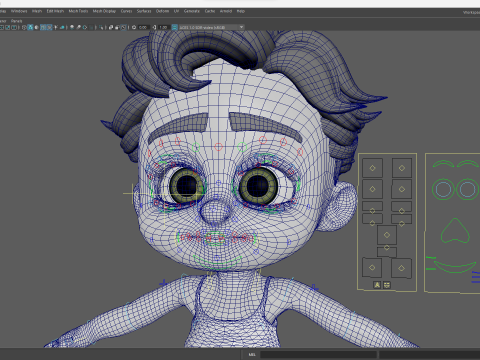Click the use all lights icon
This screenshot has height=360, width=480.
coord(56,27)
